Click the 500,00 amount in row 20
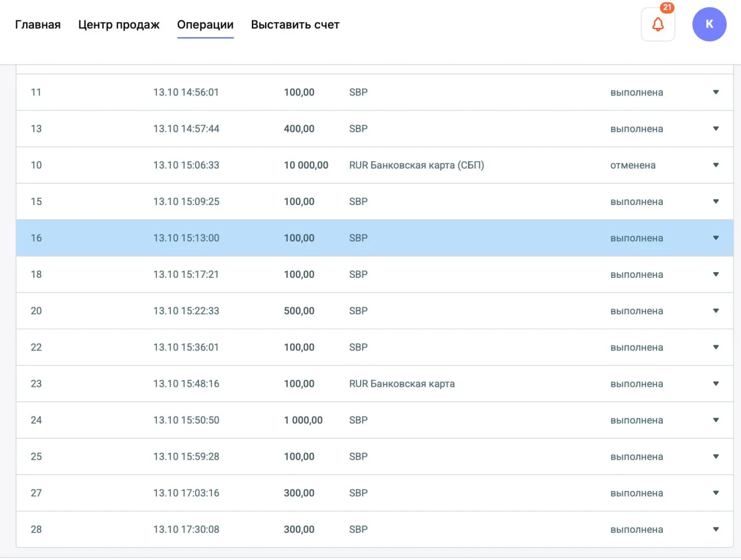The height and width of the screenshot is (560, 741). tap(299, 311)
